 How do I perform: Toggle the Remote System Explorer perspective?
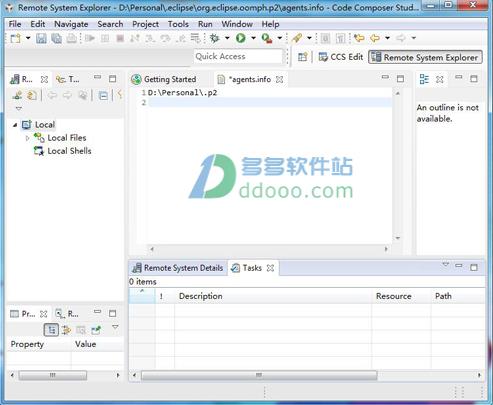425,57
